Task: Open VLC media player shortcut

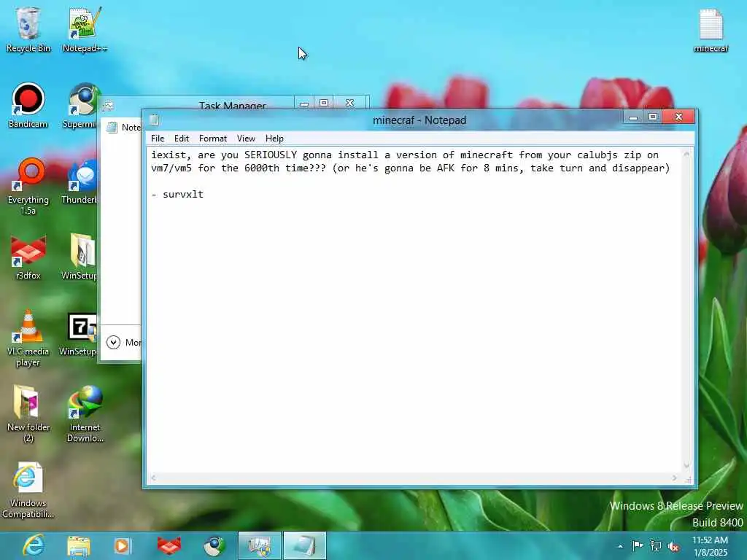Action: tap(28, 338)
